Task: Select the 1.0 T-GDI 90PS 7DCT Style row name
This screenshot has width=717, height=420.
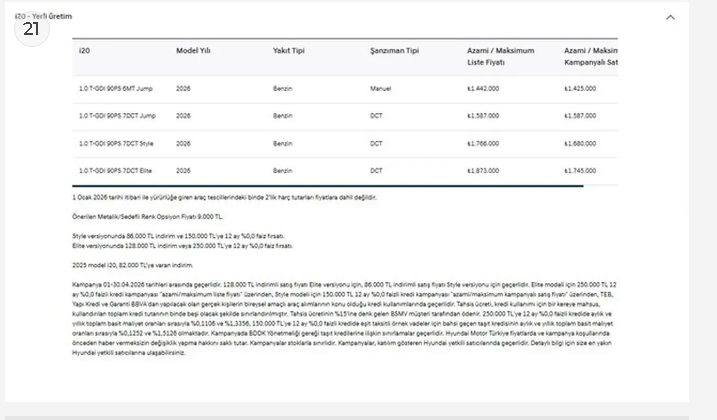Action: pyautogui.click(x=116, y=144)
